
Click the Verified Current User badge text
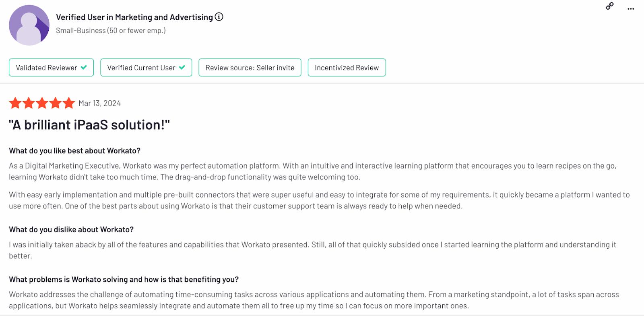(141, 68)
